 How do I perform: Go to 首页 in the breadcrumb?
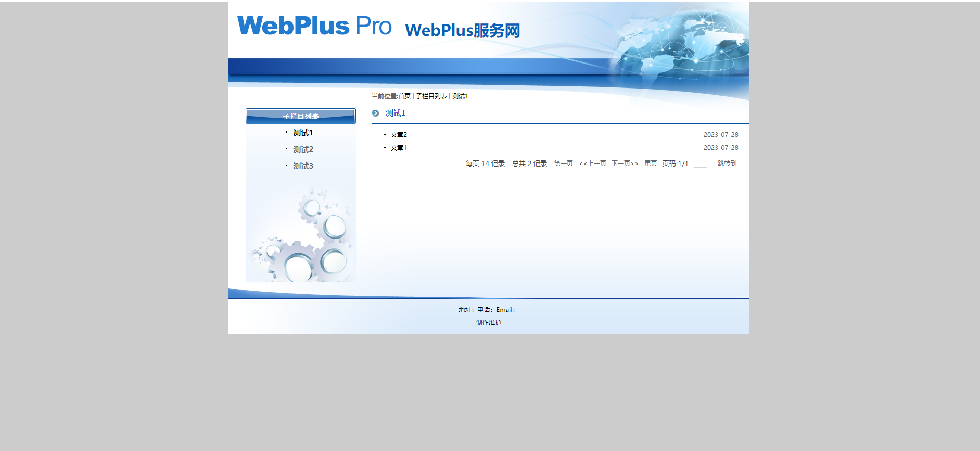[x=404, y=96]
